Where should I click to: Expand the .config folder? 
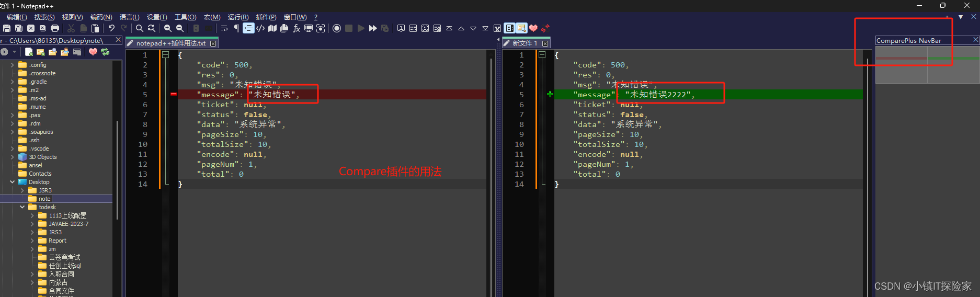pyautogui.click(x=12, y=65)
